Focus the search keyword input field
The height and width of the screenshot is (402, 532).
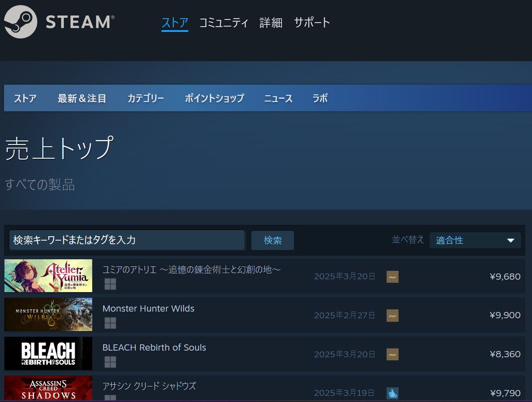(x=127, y=240)
